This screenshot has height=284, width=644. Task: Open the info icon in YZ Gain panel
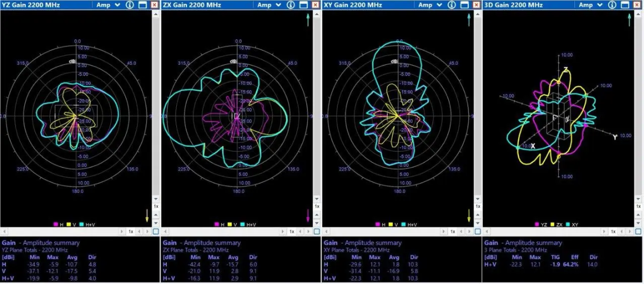[x=129, y=5]
